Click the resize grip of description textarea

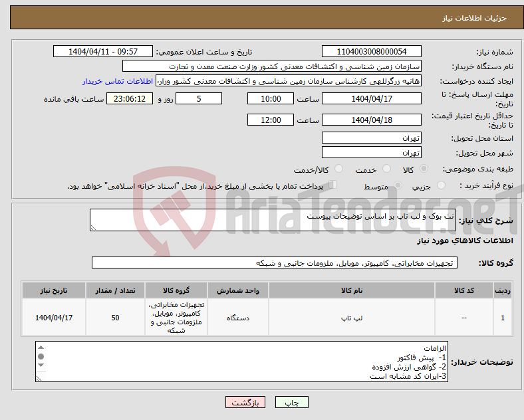click(93, 228)
